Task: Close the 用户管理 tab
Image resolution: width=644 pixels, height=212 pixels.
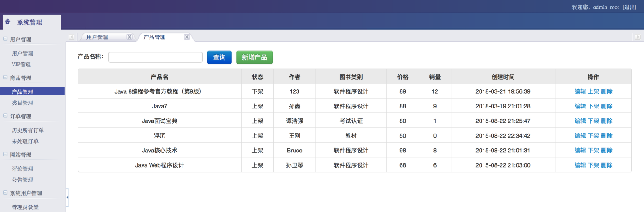Action: (x=129, y=37)
